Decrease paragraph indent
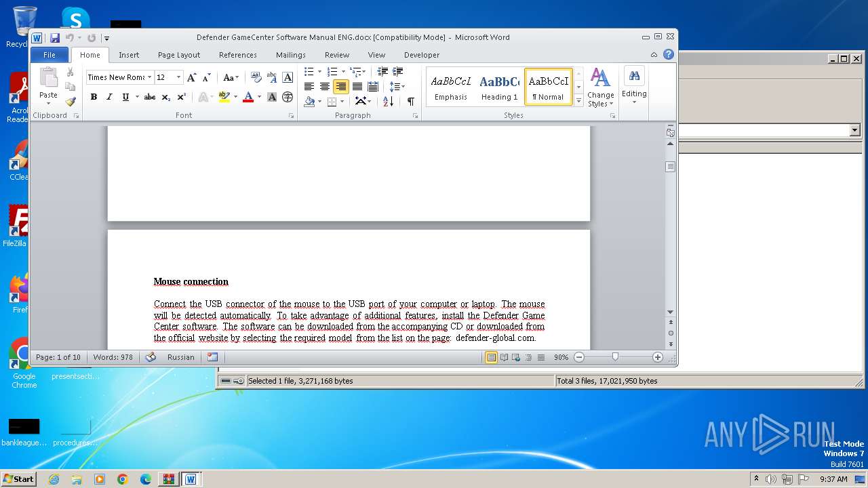868x488 pixels. coord(382,71)
